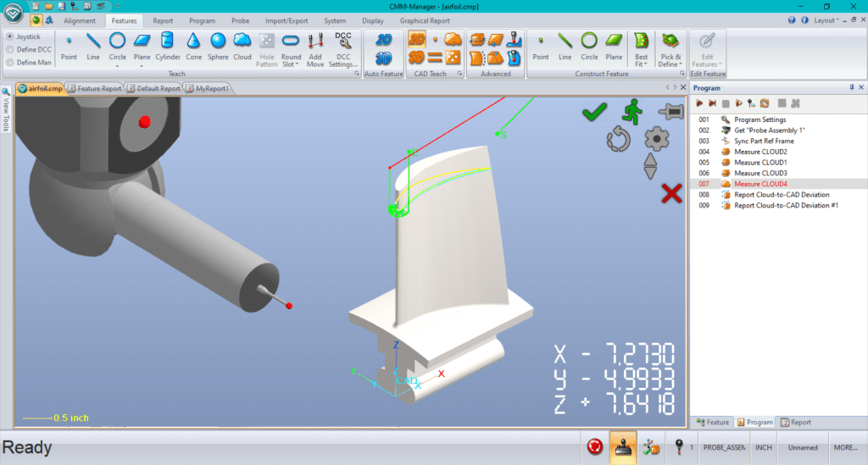868x465 pixels.
Task: Select program step Program Settings
Action: point(778,119)
